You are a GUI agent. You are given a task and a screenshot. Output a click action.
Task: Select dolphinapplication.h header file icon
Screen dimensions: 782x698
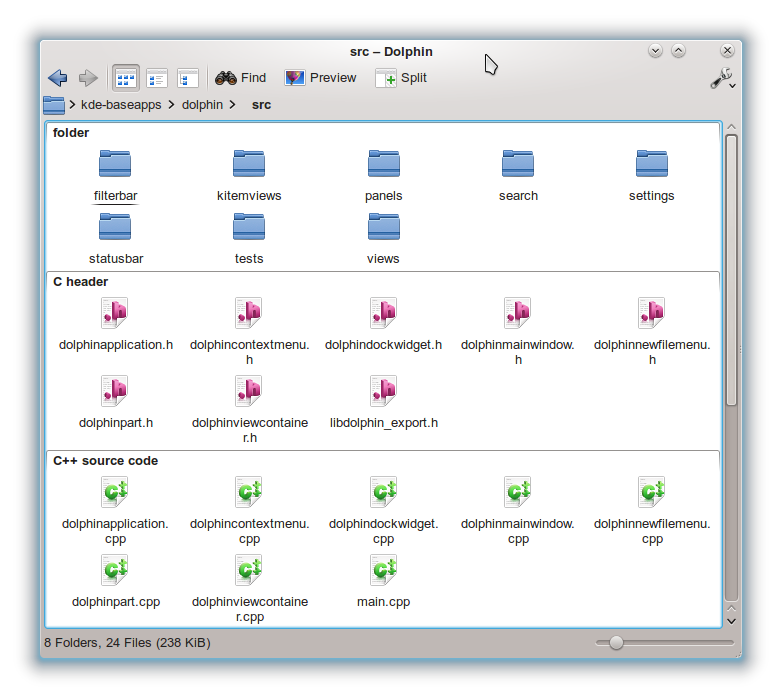pos(115,313)
